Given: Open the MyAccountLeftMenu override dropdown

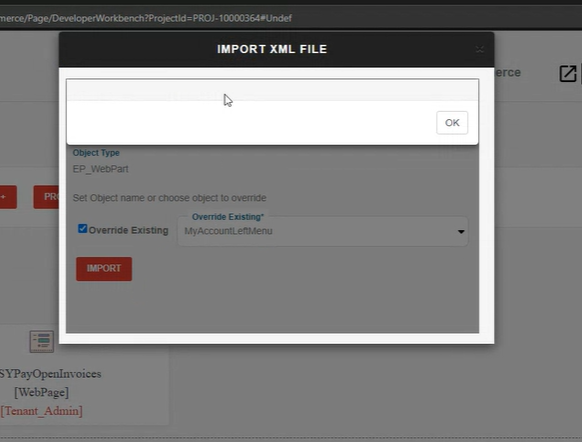Looking at the screenshot, I should (x=323, y=231).
